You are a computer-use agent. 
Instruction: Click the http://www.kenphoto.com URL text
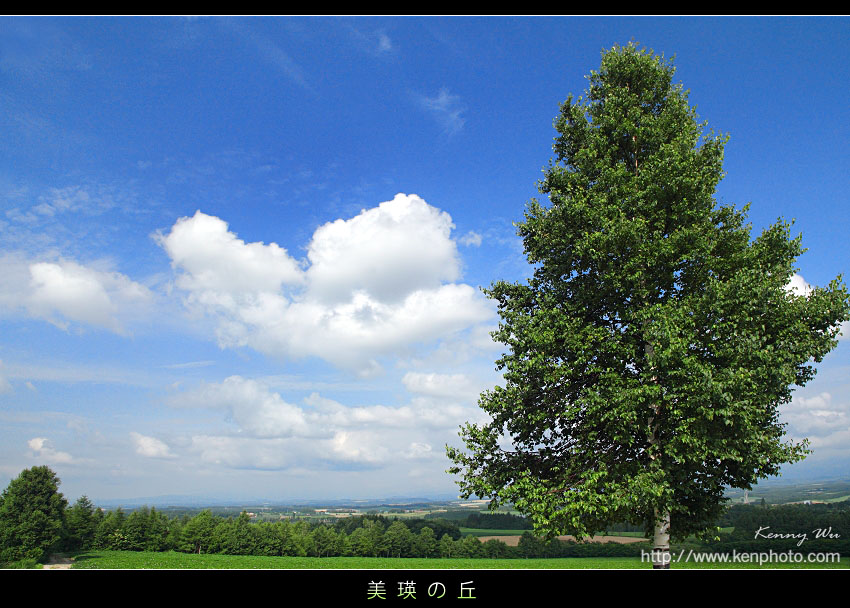click(740, 557)
